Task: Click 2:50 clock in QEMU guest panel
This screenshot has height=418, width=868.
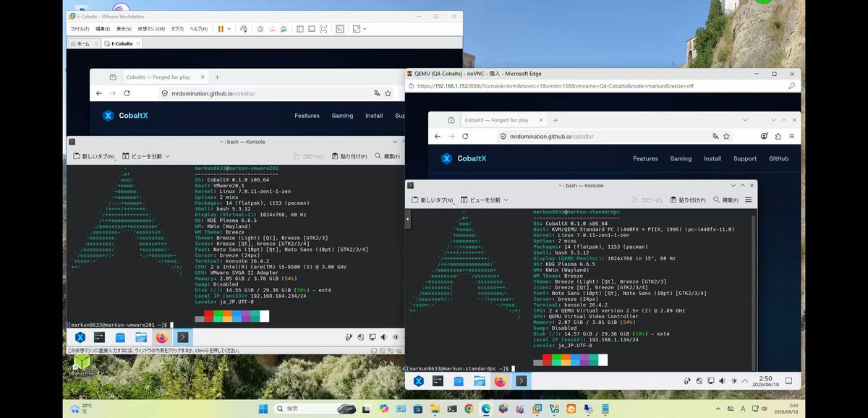Action: (765, 380)
